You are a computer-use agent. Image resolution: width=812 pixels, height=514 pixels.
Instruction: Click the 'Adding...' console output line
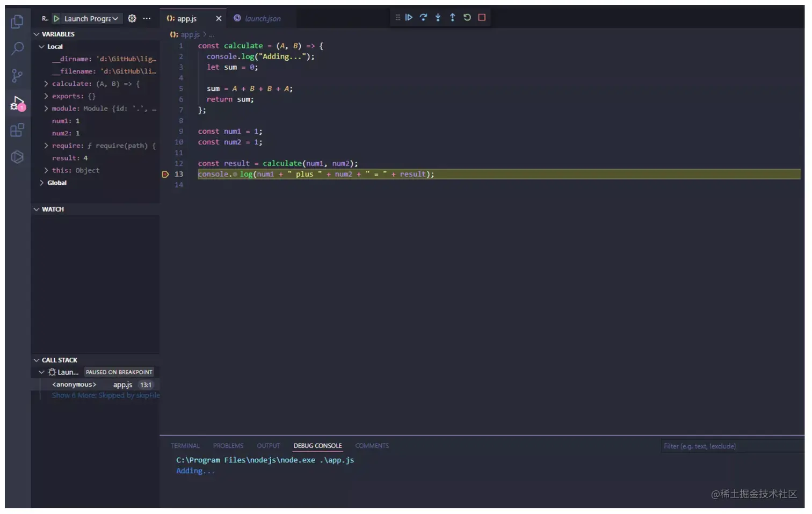195,471
